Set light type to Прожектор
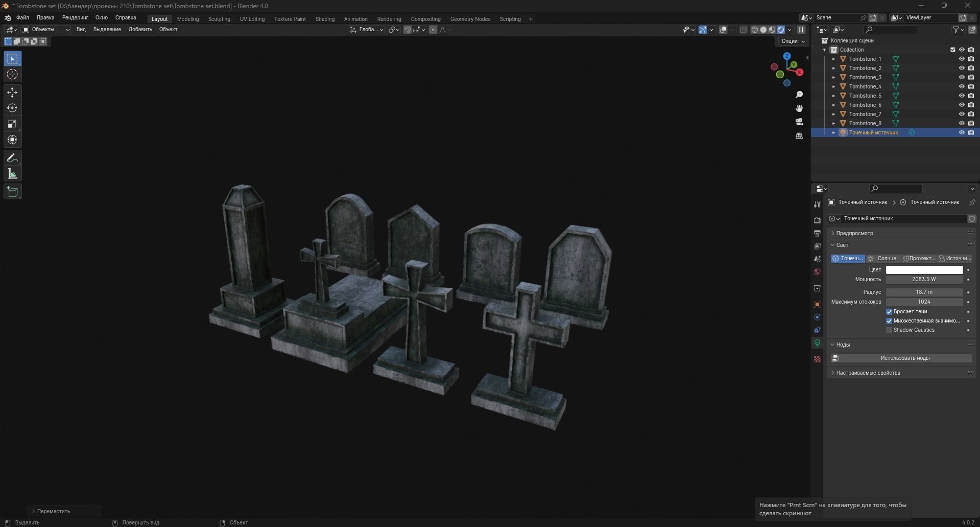980x527 pixels. pos(919,259)
